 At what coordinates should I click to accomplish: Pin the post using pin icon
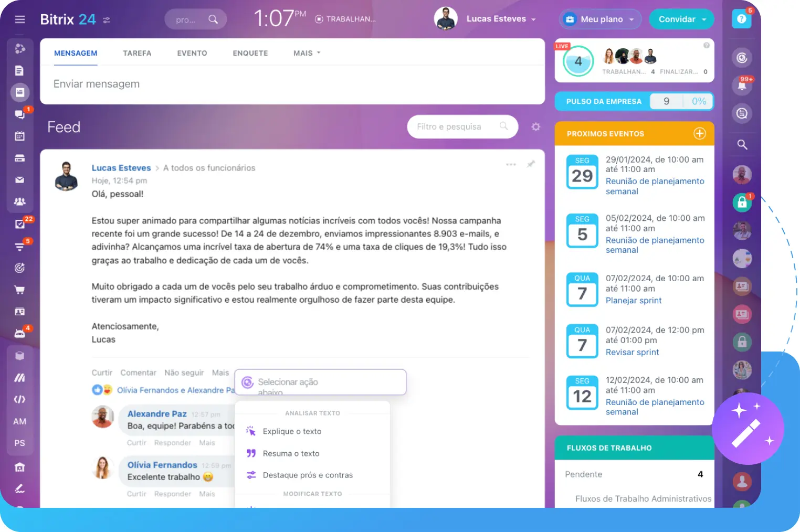coord(531,164)
